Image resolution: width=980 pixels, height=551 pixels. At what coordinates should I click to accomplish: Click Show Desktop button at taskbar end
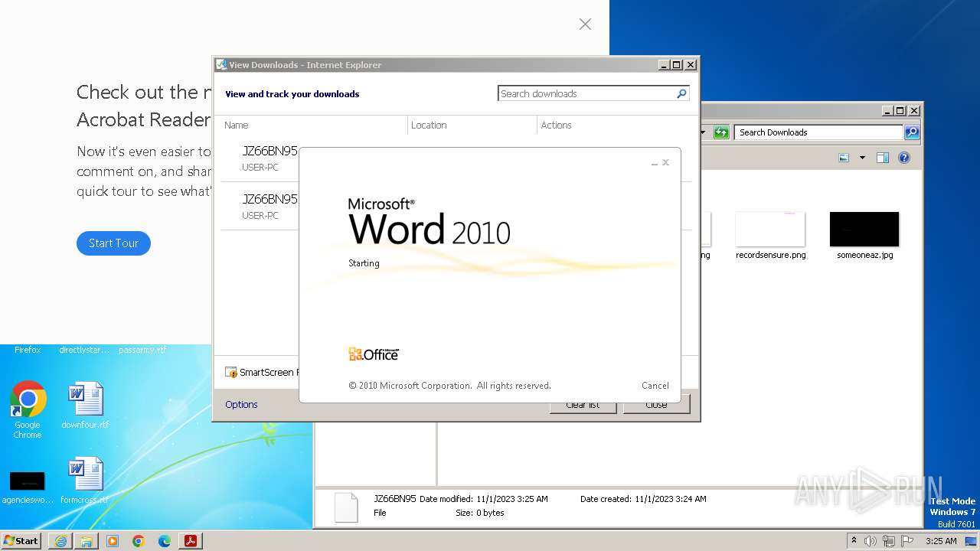click(x=971, y=541)
